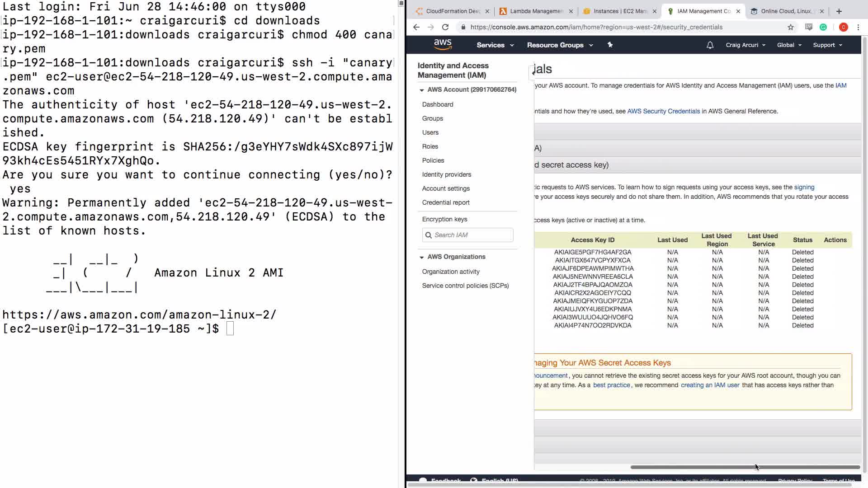Click the browser reload icon
Image resolution: width=868 pixels, height=488 pixels.
445,27
